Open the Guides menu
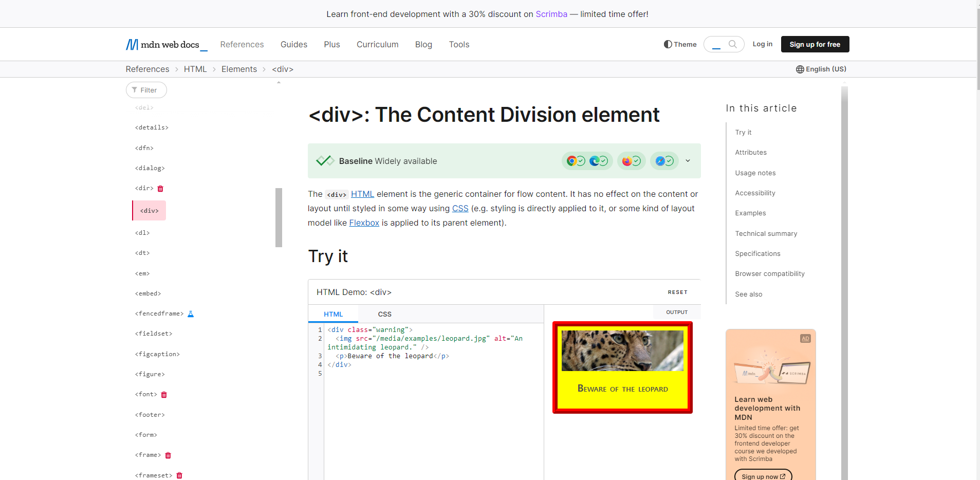 [x=294, y=45]
